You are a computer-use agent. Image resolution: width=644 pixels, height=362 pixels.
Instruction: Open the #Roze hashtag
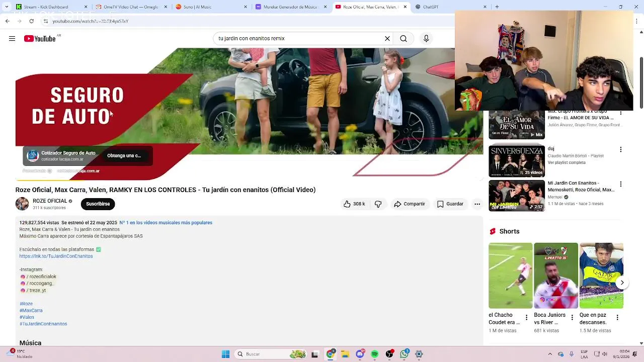tap(26, 304)
